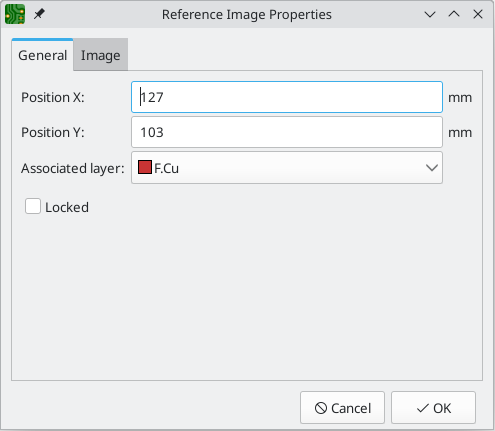Select the General tab
Screen dimensions: 495x431
(x=42, y=55)
